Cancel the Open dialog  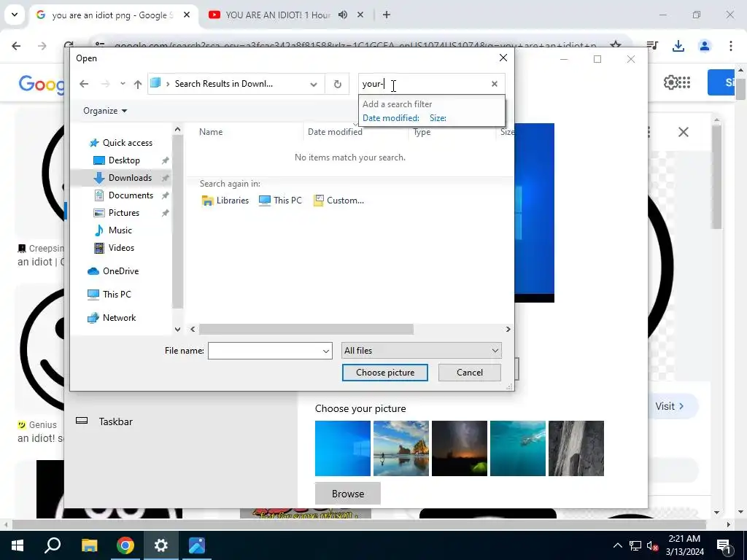coord(469,373)
